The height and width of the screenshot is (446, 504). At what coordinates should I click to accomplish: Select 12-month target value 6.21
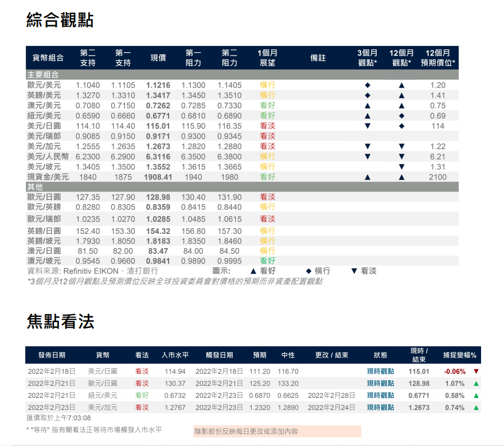tap(438, 157)
